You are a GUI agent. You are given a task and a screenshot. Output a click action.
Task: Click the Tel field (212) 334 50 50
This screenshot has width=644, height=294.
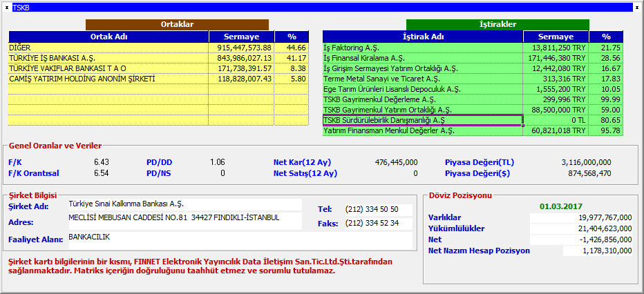click(378, 210)
